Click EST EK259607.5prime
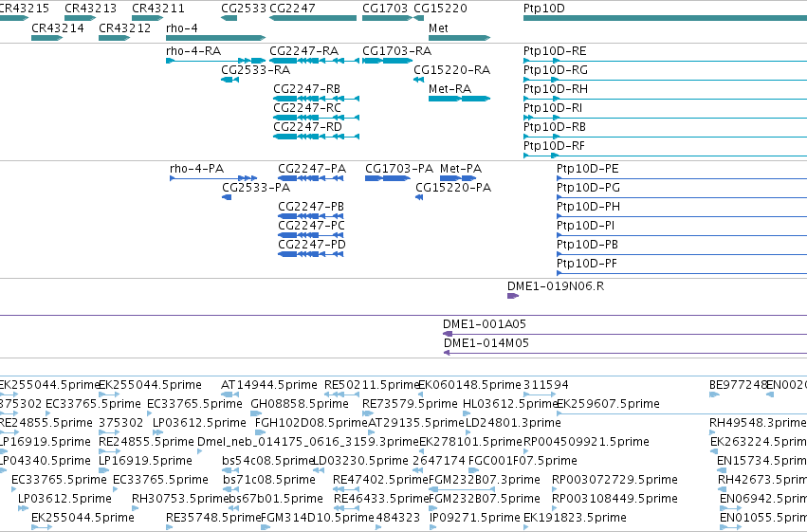807x532 pixels. [x=682, y=413]
